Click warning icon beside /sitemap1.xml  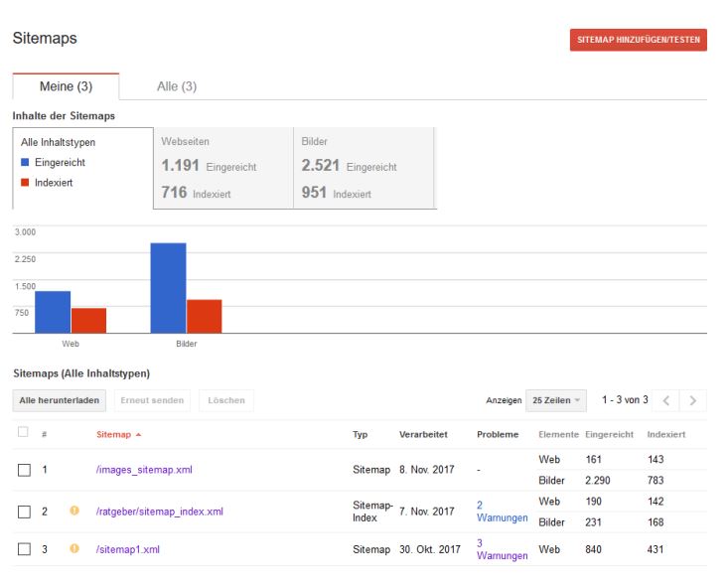tap(74, 548)
